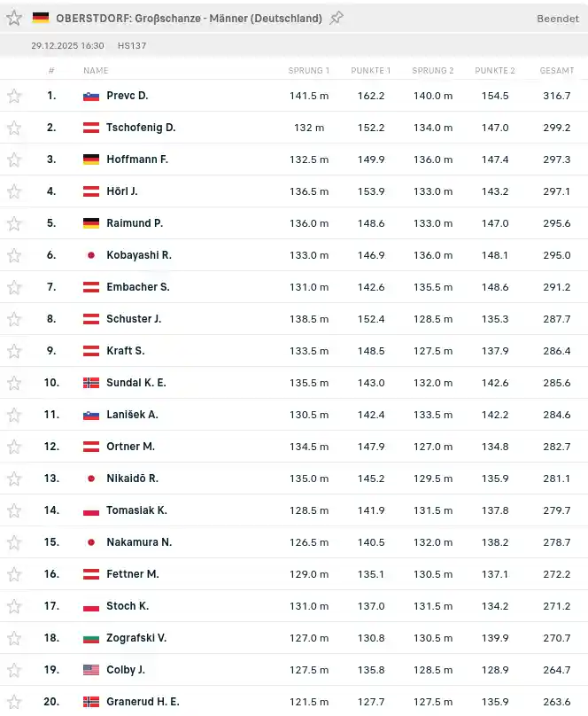
Task: Click the US flag next to Colby J.
Action: point(91,670)
